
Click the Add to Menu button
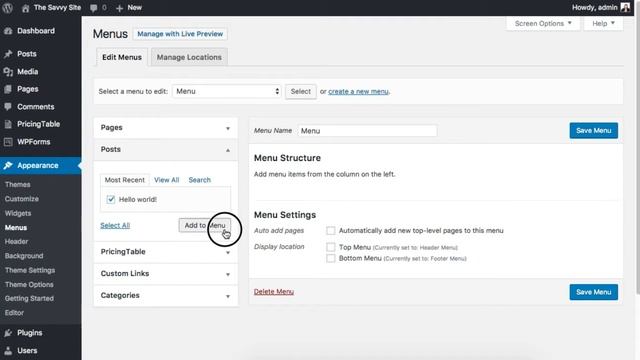204,225
